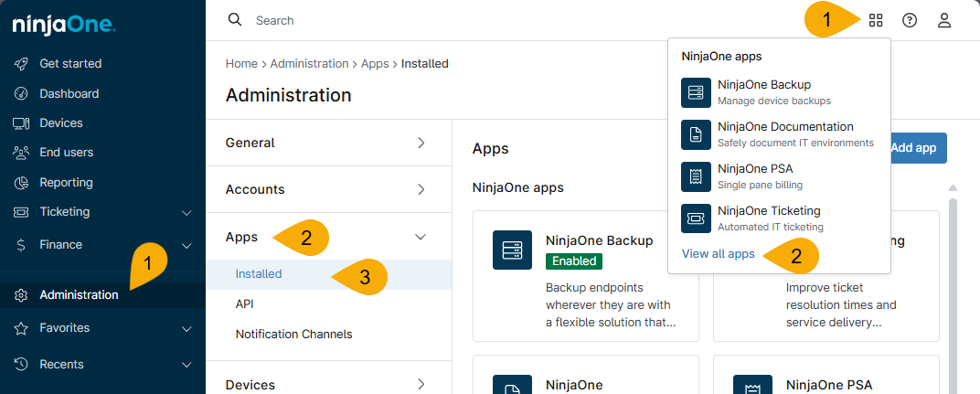Open the user profile icon
The image size is (980, 394).
pyautogui.click(x=944, y=20)
